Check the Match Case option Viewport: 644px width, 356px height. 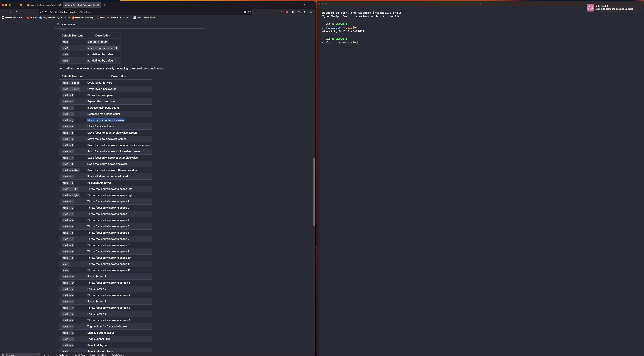point(72,355)
